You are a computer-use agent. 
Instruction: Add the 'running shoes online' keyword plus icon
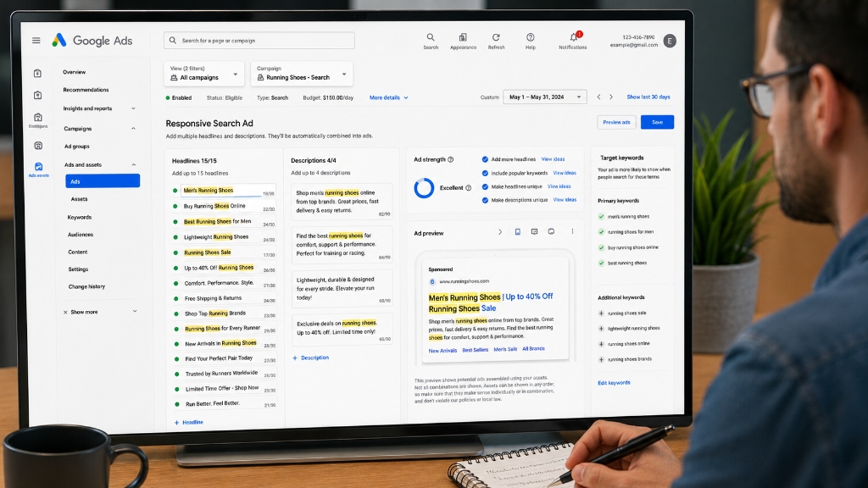[601, 344]
